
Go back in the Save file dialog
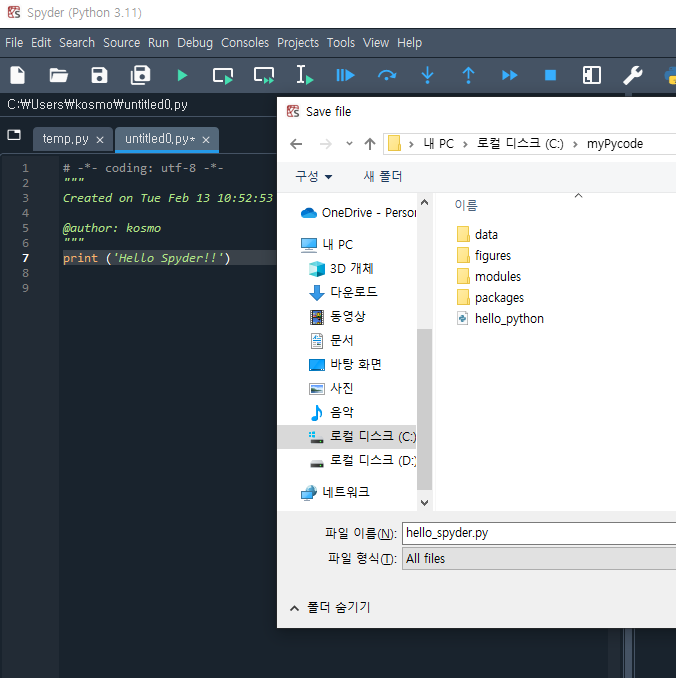pyautogui.click(x=296, y=144)
